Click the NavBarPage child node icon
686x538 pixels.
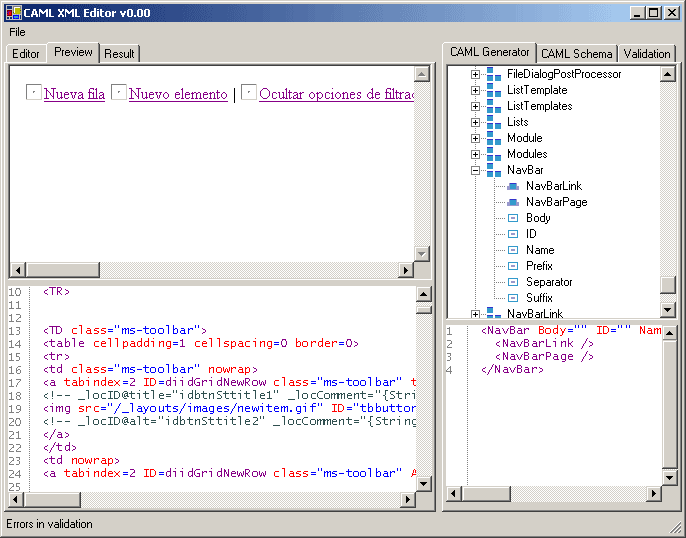[x=513, y=202]
